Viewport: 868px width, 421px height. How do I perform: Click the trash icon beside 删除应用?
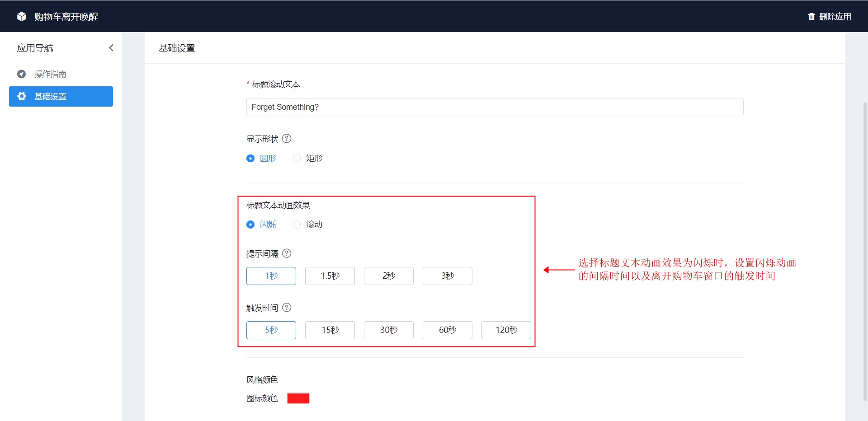coord(811,17)
